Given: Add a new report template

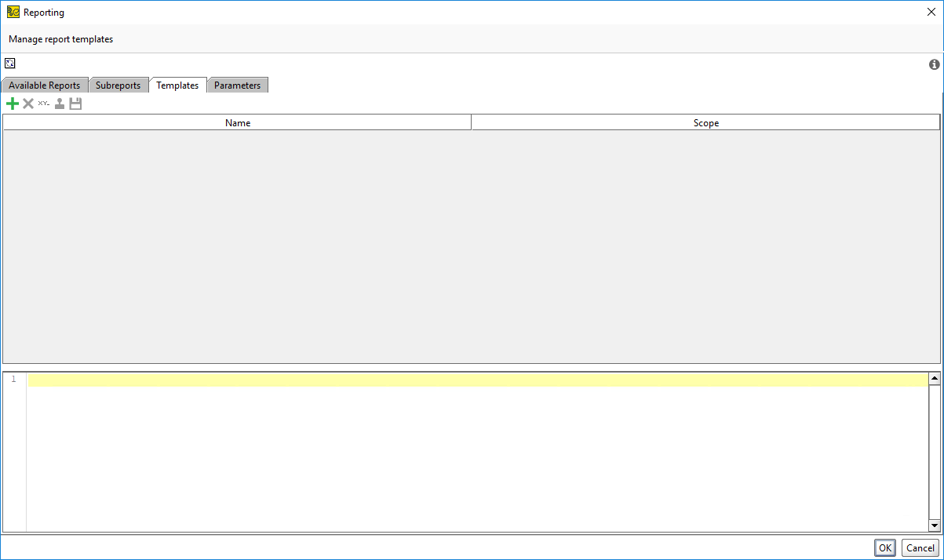Looking at the screenshot, I should pos(12,103).
